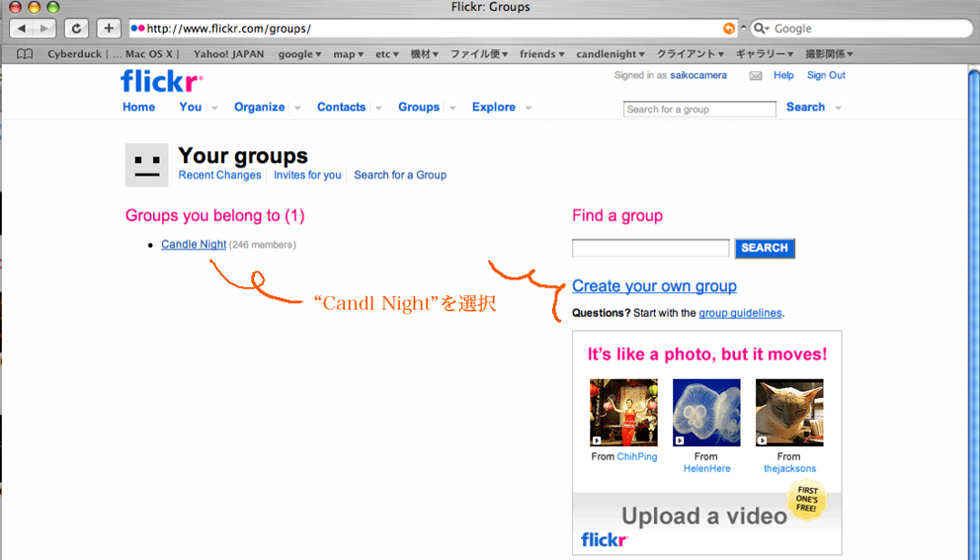Expand the Organize menu arrow

click(297, 108)
